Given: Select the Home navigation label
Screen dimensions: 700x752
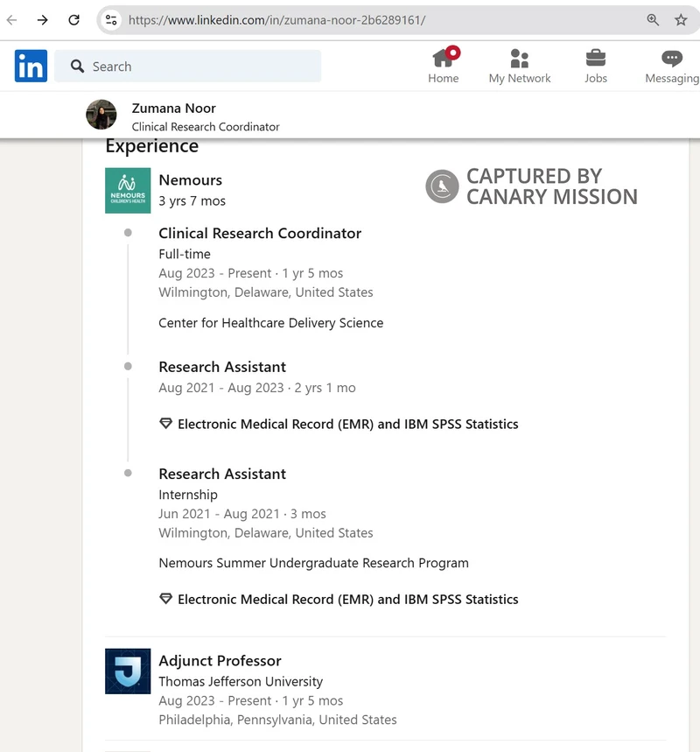Looking at the screenshot, I should tap(444, 78).
